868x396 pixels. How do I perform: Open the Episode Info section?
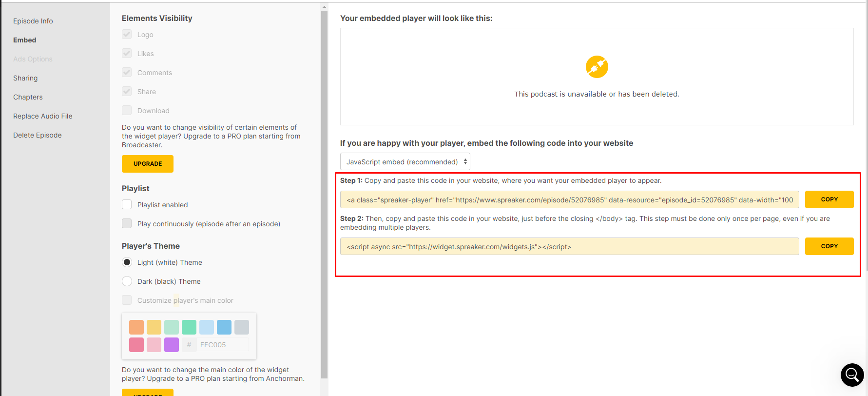(33, 21)
